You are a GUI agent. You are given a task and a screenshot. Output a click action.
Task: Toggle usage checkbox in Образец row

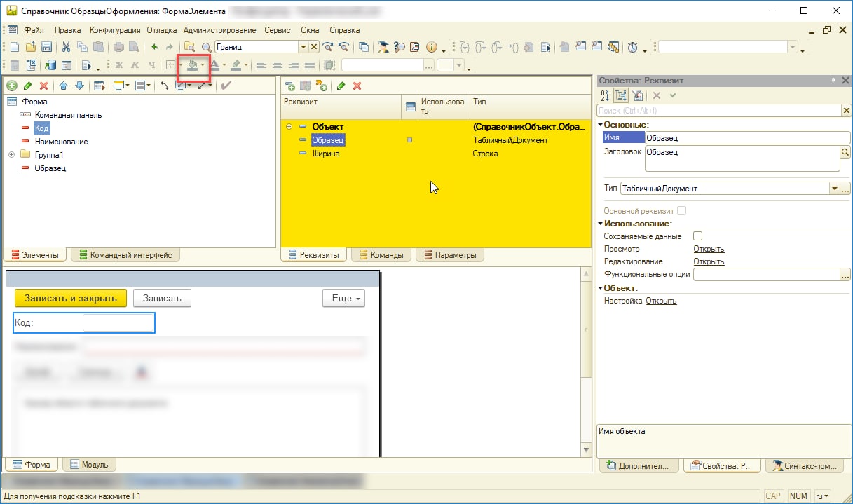pos(410,140)
